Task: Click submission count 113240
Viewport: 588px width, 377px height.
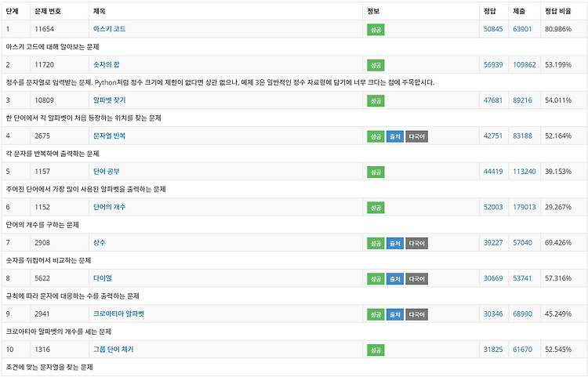Action: (x=524, y=172)
